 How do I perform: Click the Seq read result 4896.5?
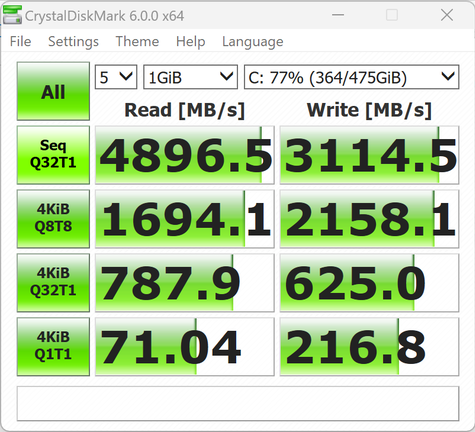[185, 155]
